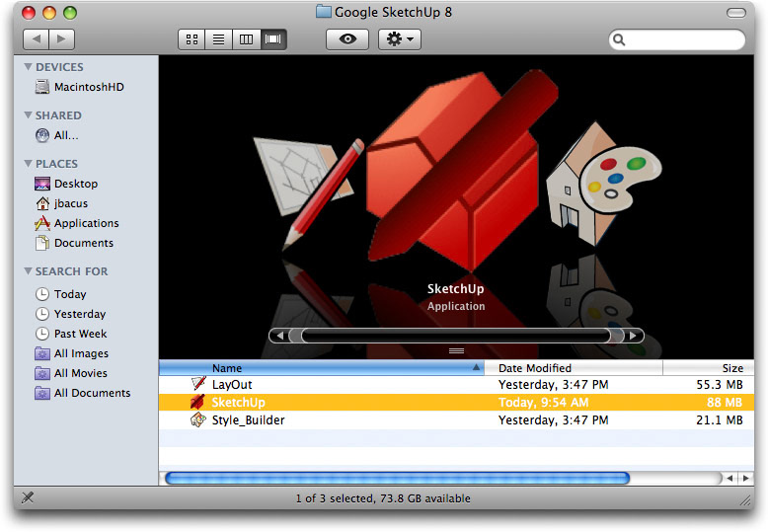768x532 pixels.
Task: Click the clock icon beside Today
Action: (42, 294)
